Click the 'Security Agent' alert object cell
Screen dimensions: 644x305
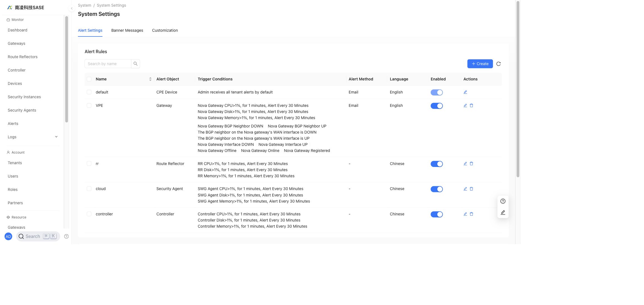[169, 189]
